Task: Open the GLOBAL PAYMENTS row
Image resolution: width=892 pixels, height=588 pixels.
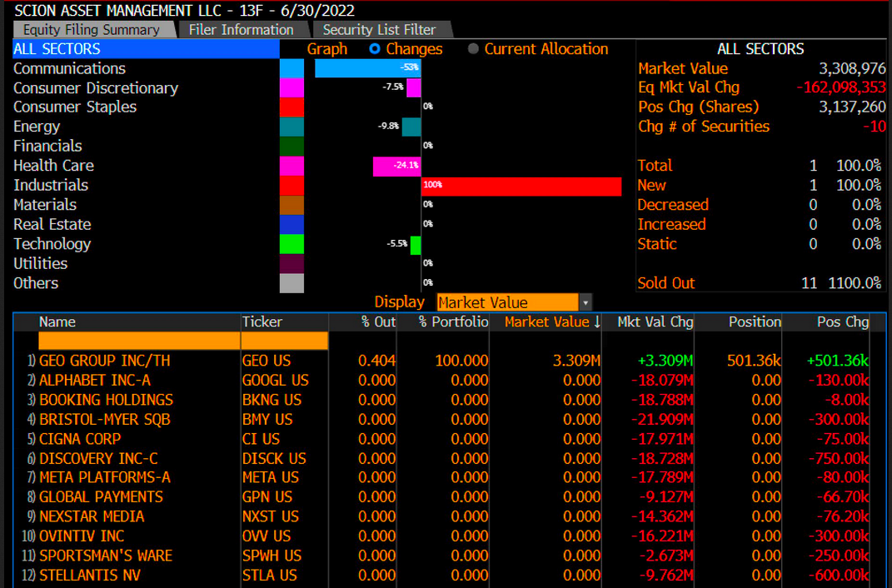Action: (x=101, y=497)
